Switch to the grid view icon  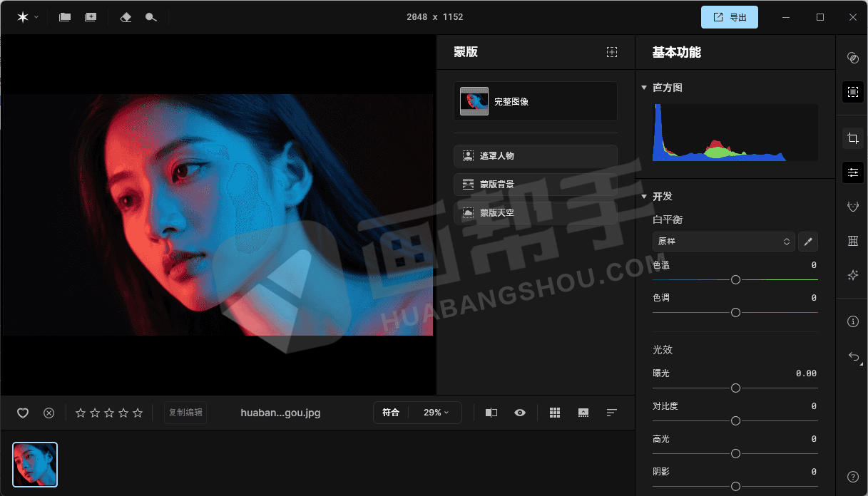[555, 413]
